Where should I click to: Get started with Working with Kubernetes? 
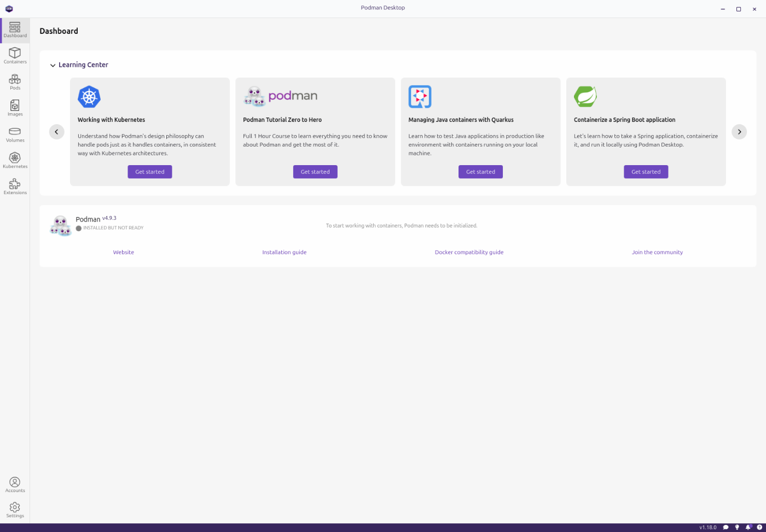tap(150, 172)
